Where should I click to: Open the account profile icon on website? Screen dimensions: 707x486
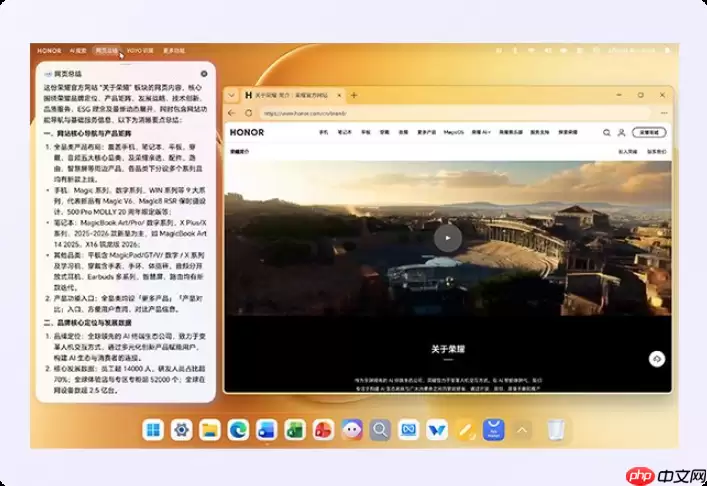pos(621,133)
